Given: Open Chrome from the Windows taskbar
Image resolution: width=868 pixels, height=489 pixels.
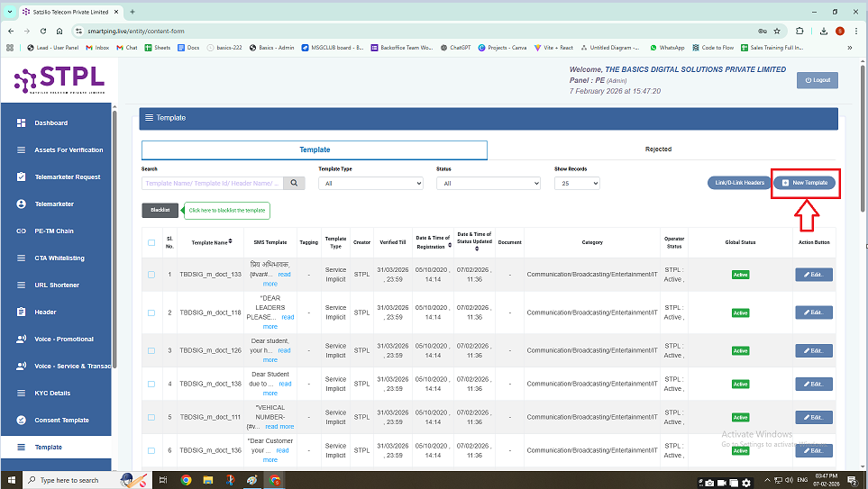Looking at the screenshot, I should point(187,480).
